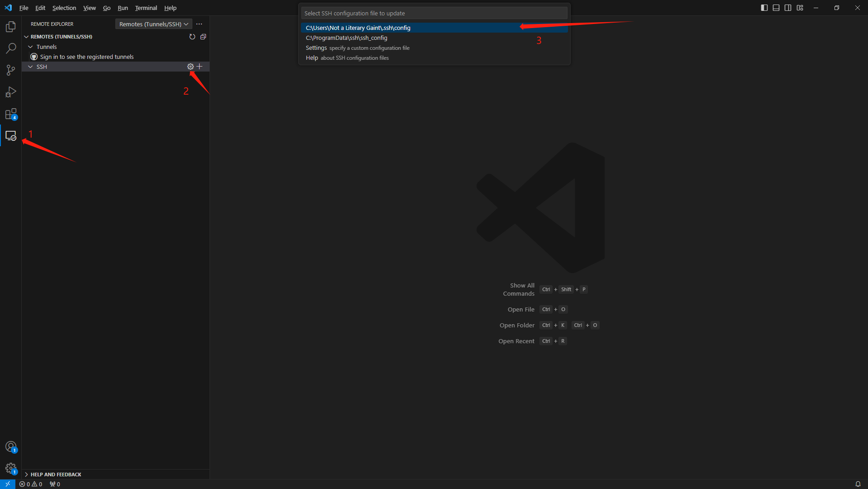This screenshot has width=868, height=489.
Task: Minimize the VS Code window
Action: pos(816,8)
